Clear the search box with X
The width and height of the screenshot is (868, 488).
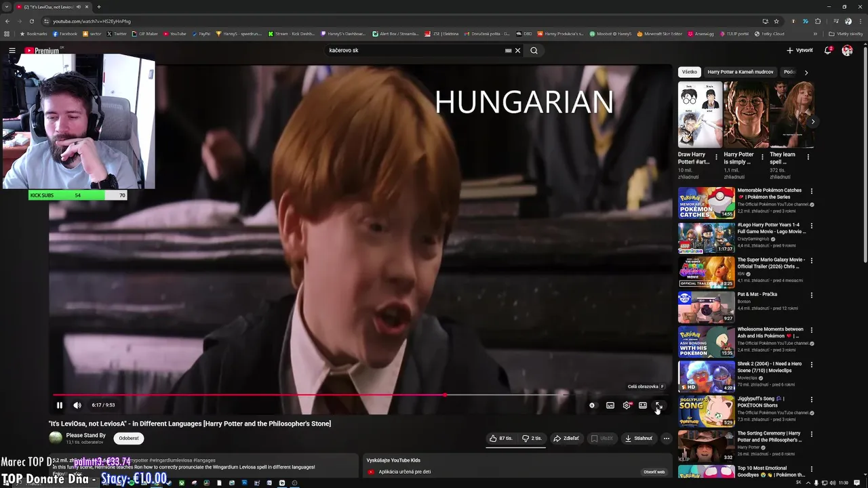coord(517,50)
